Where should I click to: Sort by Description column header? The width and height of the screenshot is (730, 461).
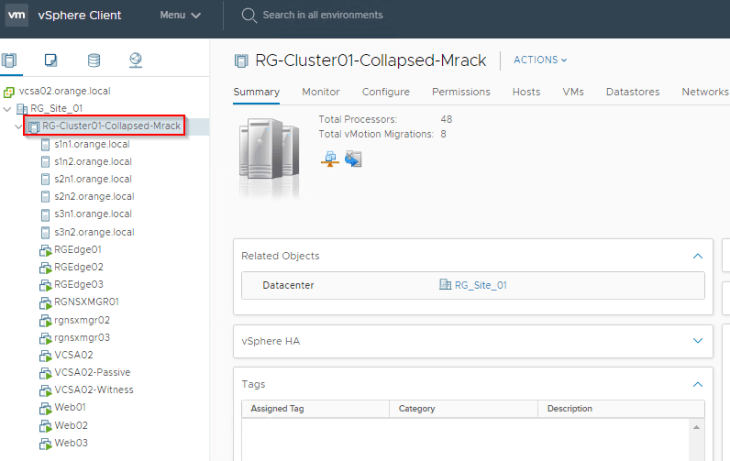[621, 408]
